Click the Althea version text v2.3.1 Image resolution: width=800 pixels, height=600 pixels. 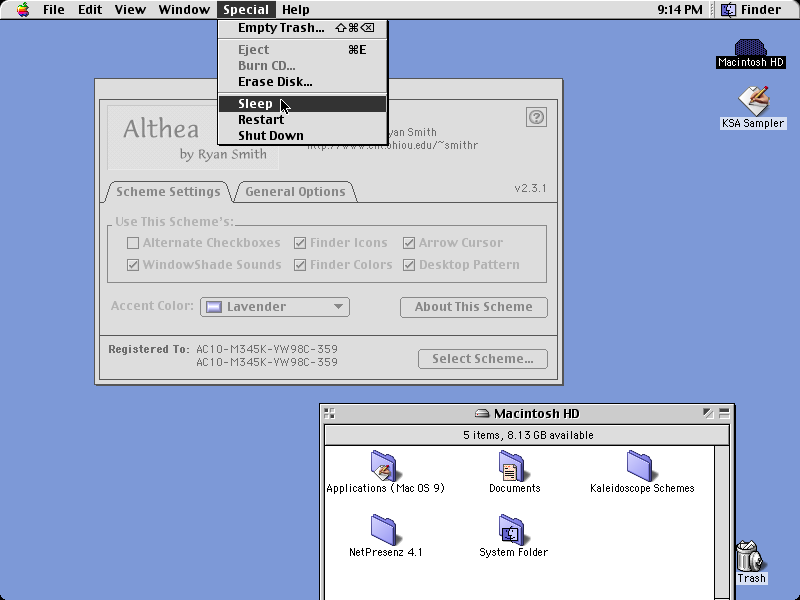(x=531, y=188)
